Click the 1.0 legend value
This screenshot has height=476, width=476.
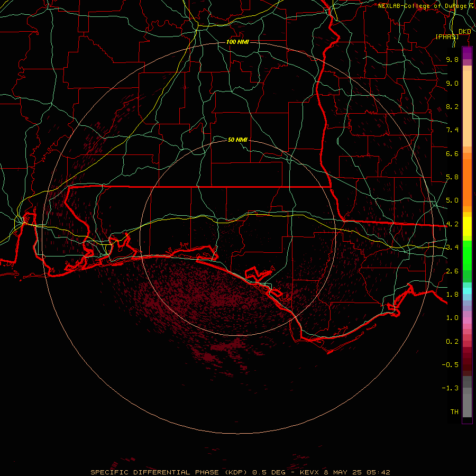pos(452,318)
